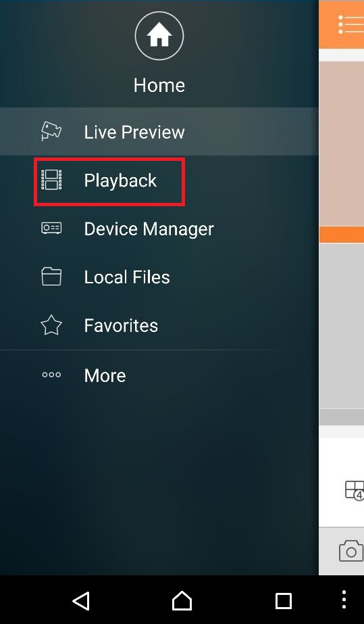Tap the Android back navigation button

pyautogui.click(x=82, y=600)
